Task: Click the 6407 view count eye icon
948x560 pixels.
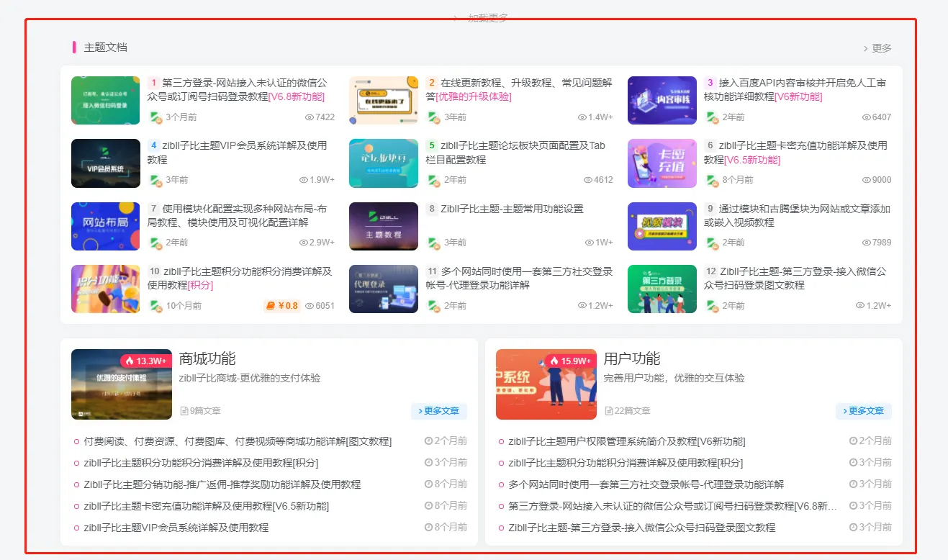Action: coord(867,117)
